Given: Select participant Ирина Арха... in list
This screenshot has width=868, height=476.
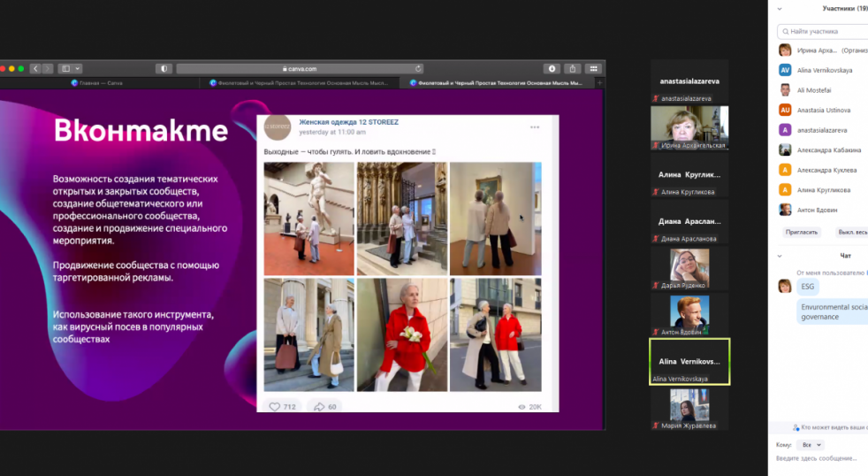Looking at the screenshot, I should coord(823,50).
